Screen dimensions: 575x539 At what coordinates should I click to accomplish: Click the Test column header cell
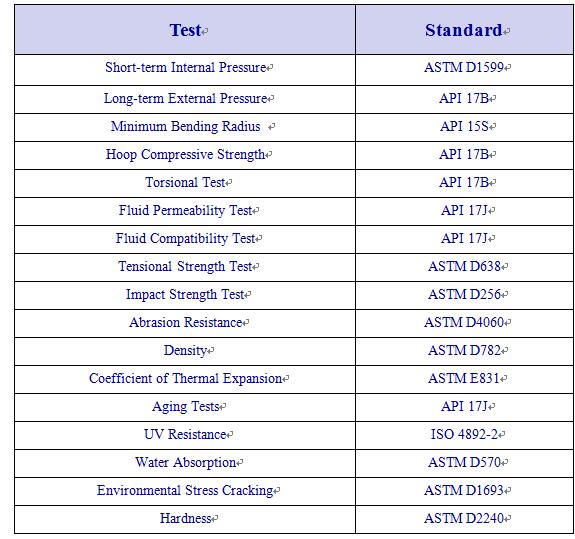(x=185, y=30)
